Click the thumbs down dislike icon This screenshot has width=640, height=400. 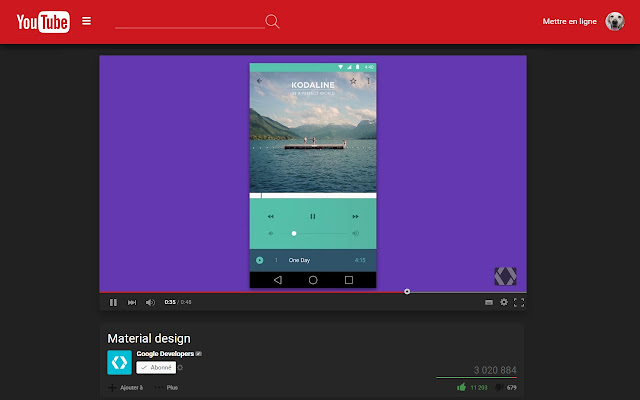[499, 387]
